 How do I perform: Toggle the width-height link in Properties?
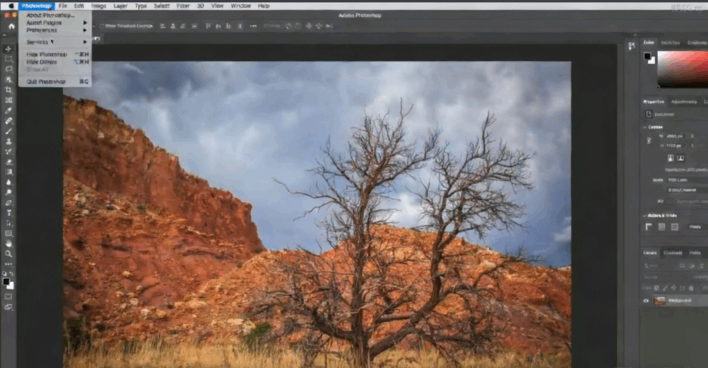tap(649, 141)
